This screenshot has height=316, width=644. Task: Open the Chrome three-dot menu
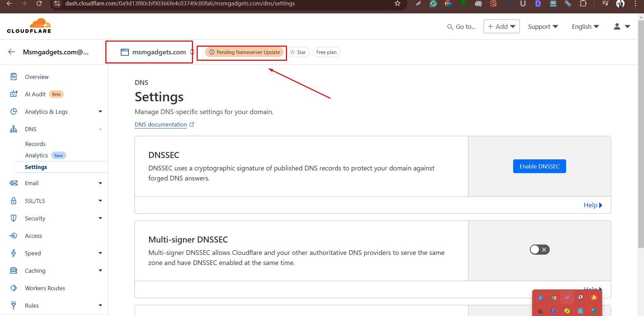click(635, 4)
